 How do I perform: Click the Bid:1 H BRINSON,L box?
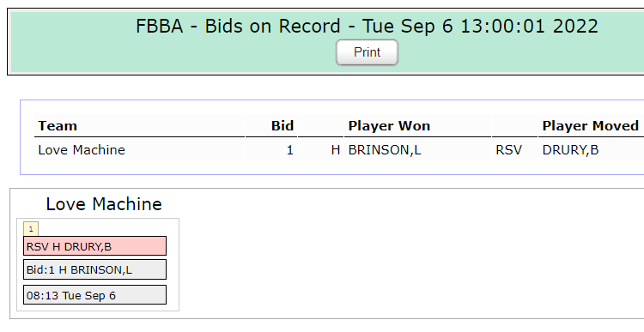point(94,269)
